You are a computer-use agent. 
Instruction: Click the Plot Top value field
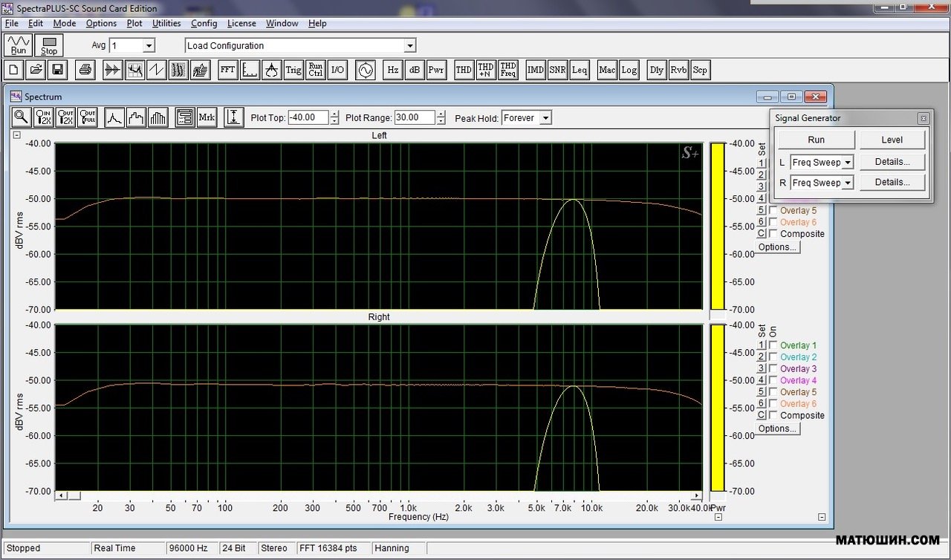pyautogui.click(x=308, y=117)
